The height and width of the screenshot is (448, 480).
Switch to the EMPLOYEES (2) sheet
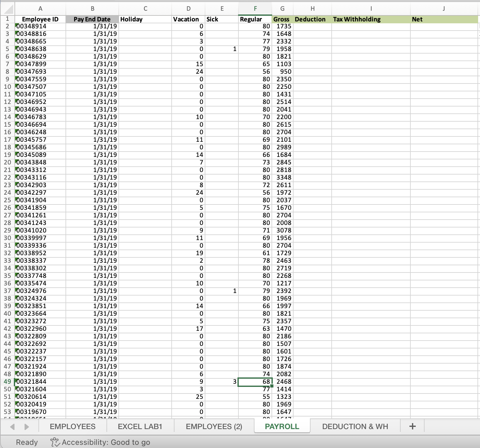click(214, 426)
